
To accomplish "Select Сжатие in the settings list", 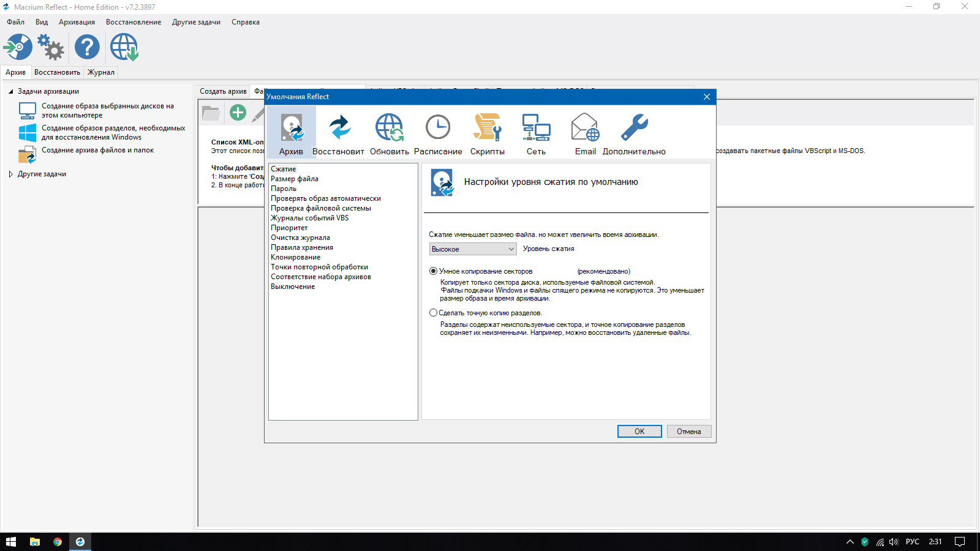I will coord(284,169).
